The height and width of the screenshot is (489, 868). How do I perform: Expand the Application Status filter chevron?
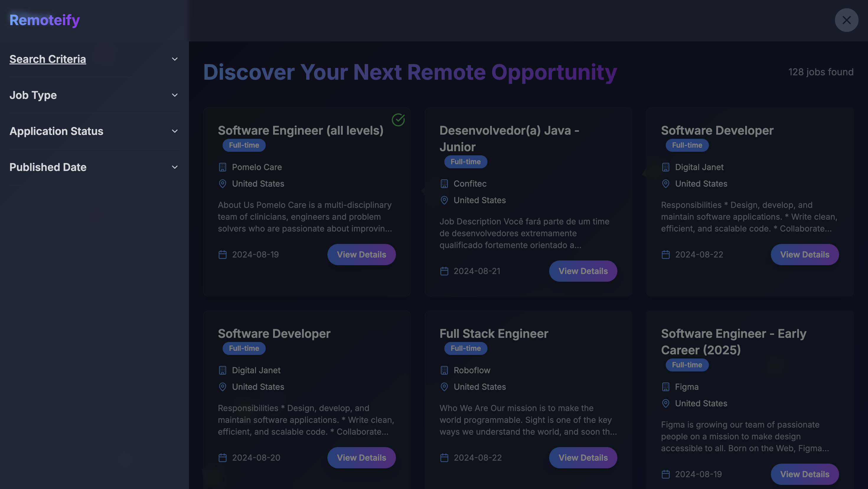click(174, 131)
